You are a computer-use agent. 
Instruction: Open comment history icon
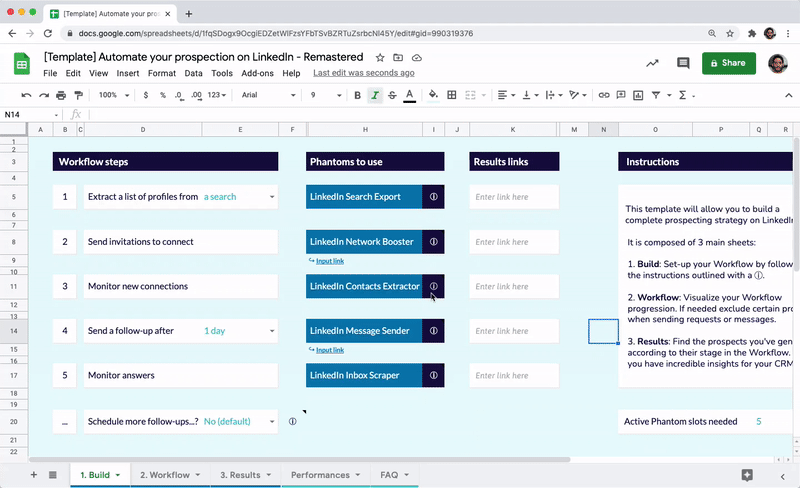point(683,63)
